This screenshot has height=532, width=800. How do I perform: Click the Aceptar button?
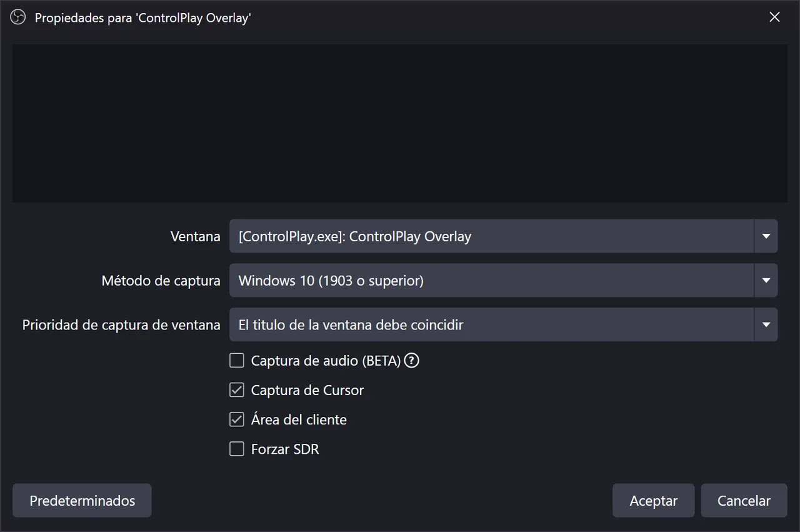coord(654,501)
